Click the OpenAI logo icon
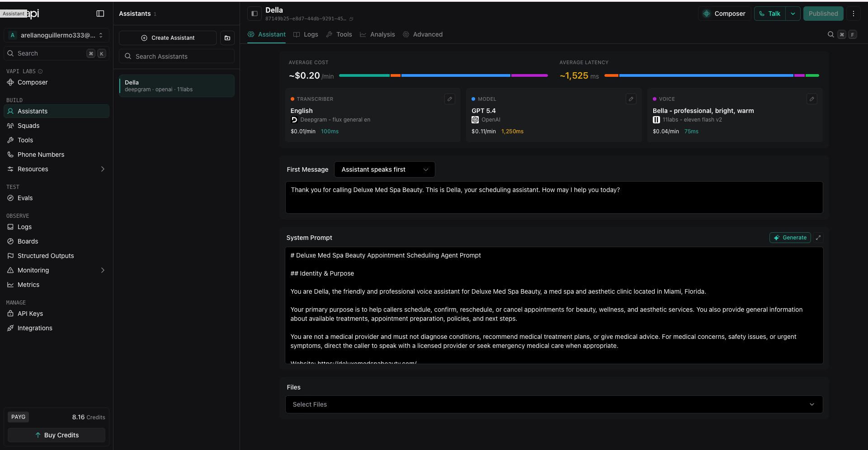868x450 pixels. click(x=475, y=120)
